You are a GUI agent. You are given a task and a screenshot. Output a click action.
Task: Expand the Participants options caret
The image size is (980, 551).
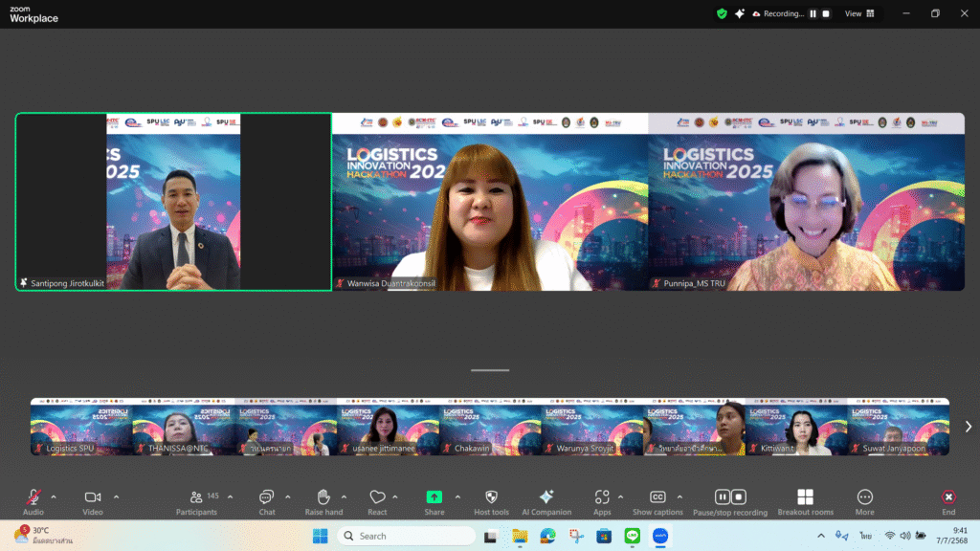230,497
